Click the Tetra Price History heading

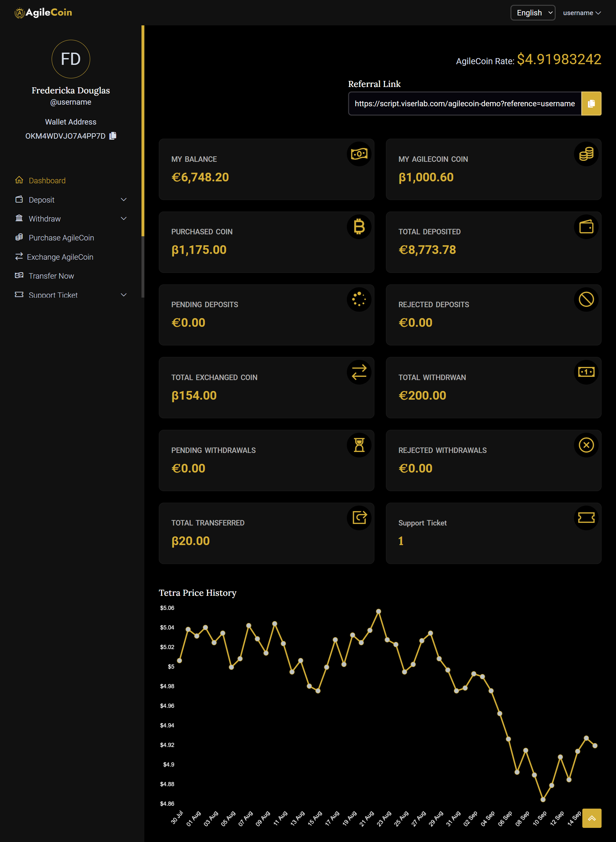[x=198, y=593]
